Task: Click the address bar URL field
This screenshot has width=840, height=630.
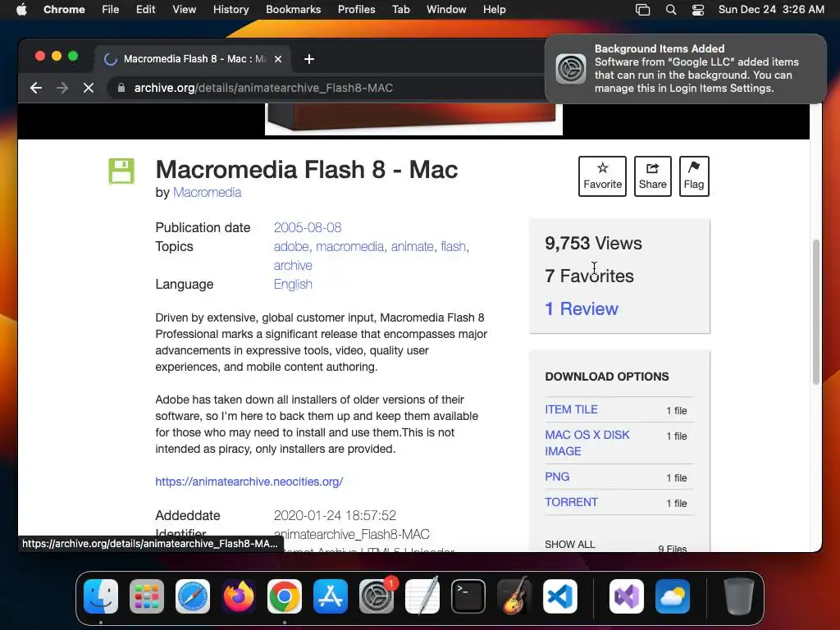Action: click(x=326, y=88)
